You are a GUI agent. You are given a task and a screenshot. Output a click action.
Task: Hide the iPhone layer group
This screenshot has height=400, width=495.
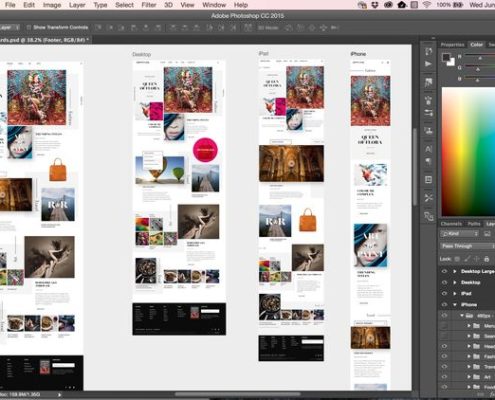point(444,304)
